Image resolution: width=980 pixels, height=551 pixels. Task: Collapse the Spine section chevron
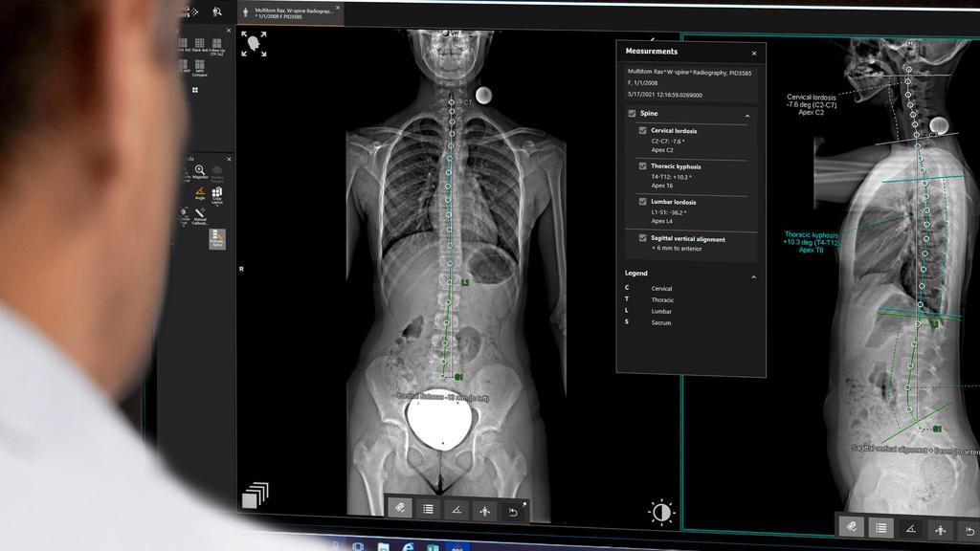point(747,116)
